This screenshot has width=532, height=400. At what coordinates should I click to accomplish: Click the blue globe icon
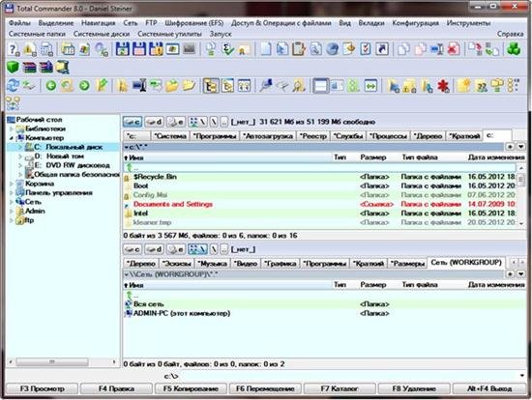(x=333, y=49)
